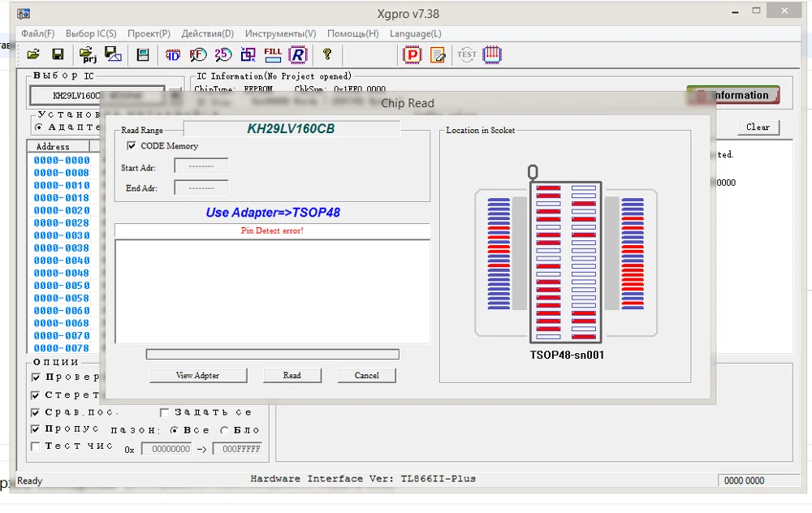The height and width of the screenshot is (513, 812).
Task: Click the blue R read chip icon
Action: pyautogui.click(x=298, y=54)
